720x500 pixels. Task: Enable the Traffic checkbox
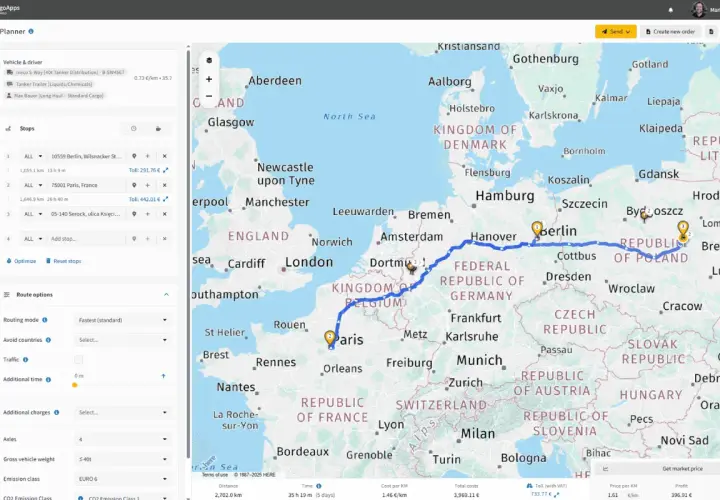click(79, 360)
